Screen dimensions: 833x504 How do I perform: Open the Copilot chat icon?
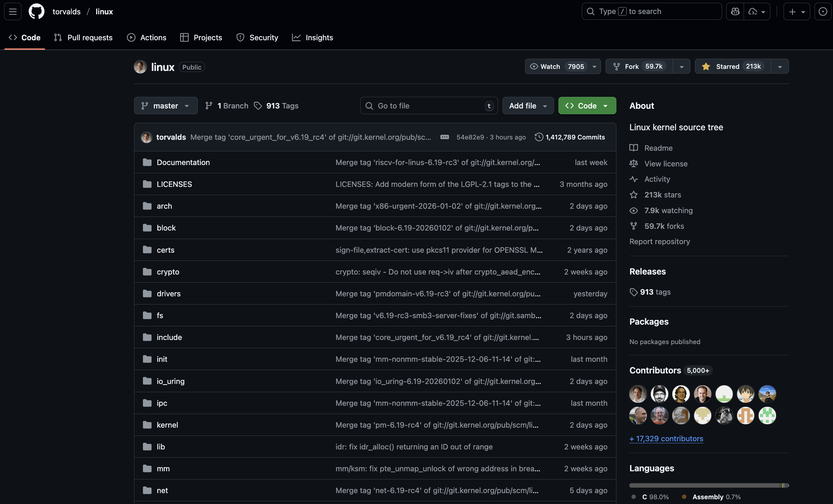pos(735,12)
